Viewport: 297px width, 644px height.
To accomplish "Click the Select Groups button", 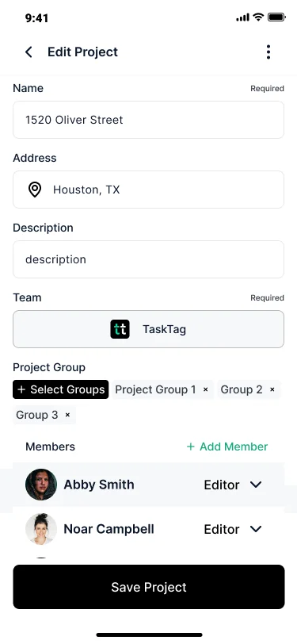I will point(61,389).
